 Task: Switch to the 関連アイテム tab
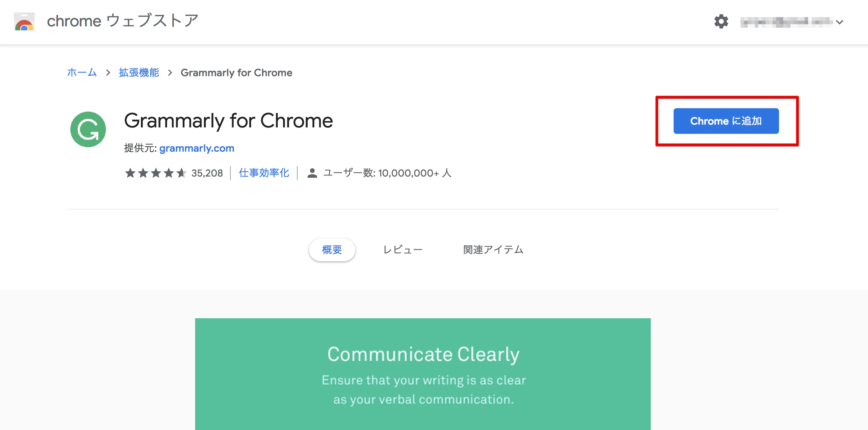point(493,250)
